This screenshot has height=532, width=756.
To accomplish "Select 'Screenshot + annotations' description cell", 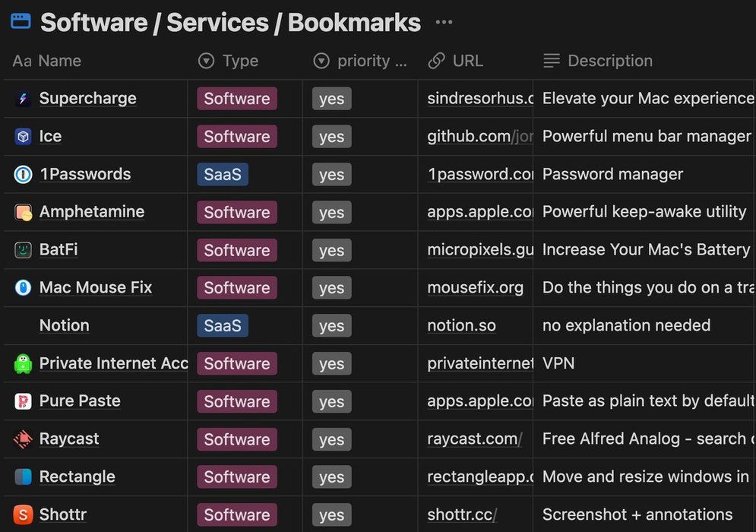I will click(644, 515).
